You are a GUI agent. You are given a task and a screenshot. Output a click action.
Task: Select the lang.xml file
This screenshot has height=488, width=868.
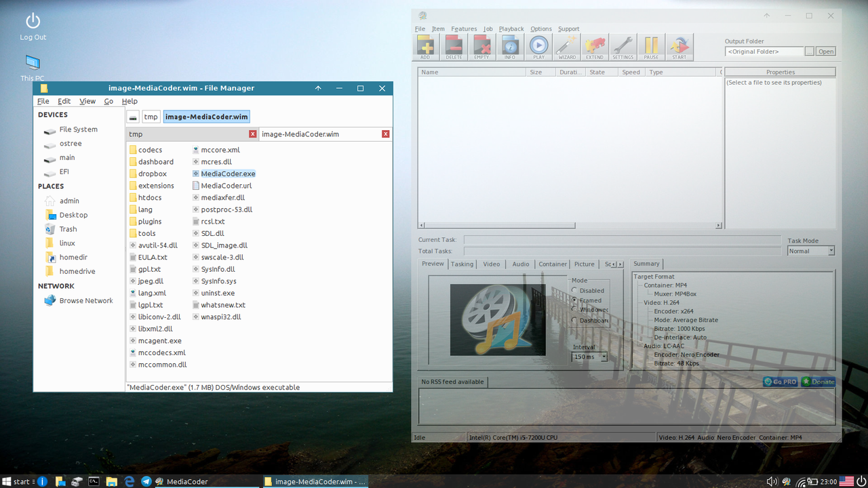point(147,293)
